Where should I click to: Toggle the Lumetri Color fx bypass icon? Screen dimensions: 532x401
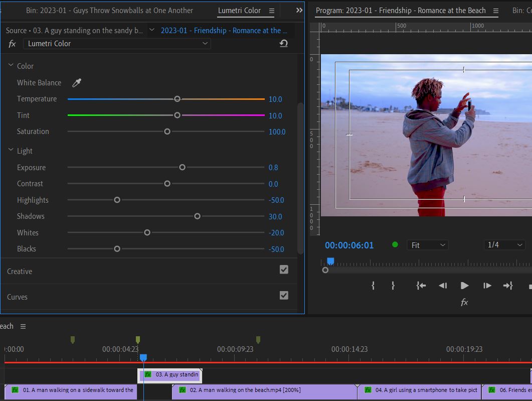pyautogui.click(x=12, y=44)
